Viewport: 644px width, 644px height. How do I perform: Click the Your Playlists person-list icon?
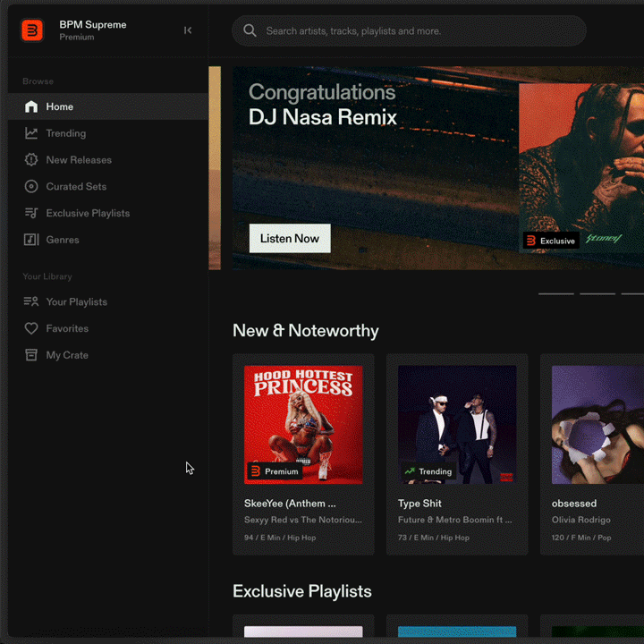pyautogui.click(x=31, y=302)
